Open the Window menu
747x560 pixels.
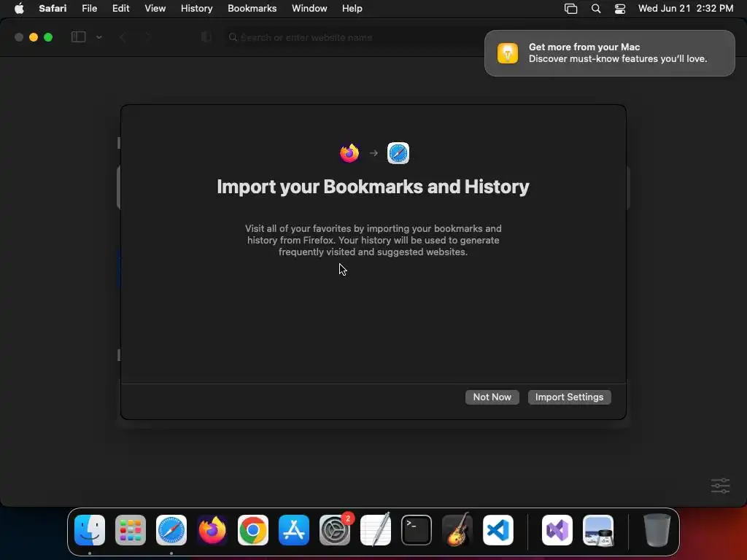309,9
